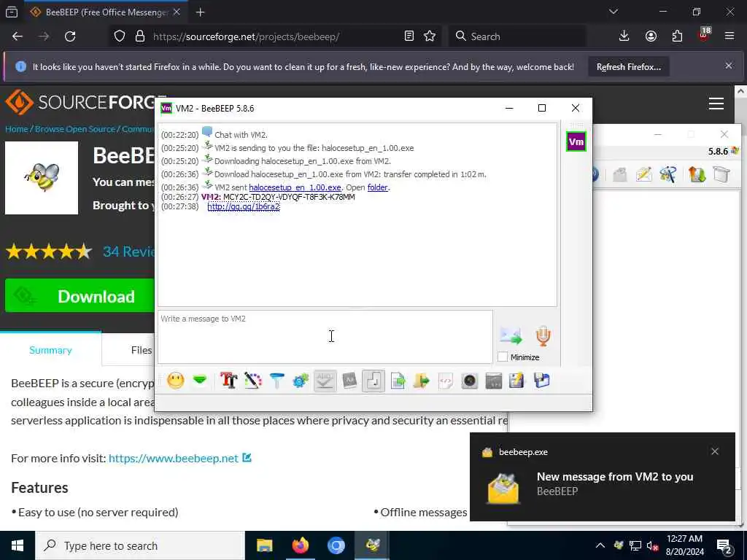This screenshot has width=747, height=560.
Task: Open Browse Open Source breadcrumb
Action: [x=75, y=129]
